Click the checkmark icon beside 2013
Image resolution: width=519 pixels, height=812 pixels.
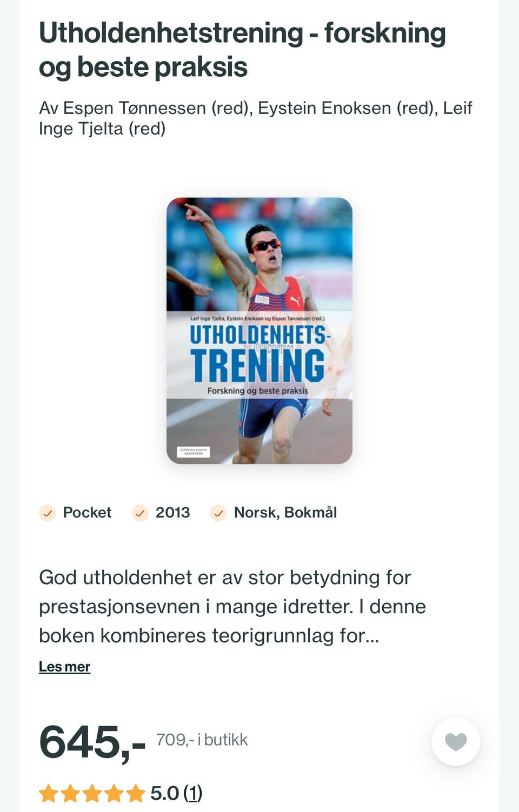click(x=140, y=513)
